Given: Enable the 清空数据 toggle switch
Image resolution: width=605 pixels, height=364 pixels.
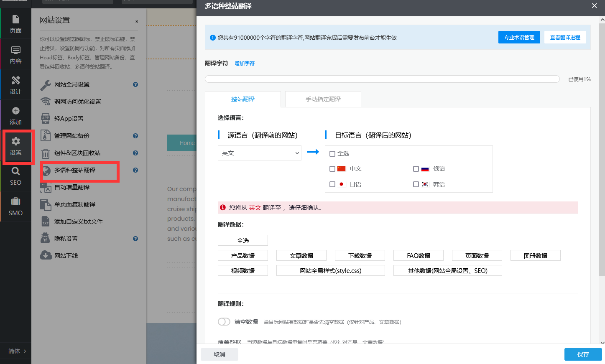Looking at the screenshot, I should coord(224,321).
